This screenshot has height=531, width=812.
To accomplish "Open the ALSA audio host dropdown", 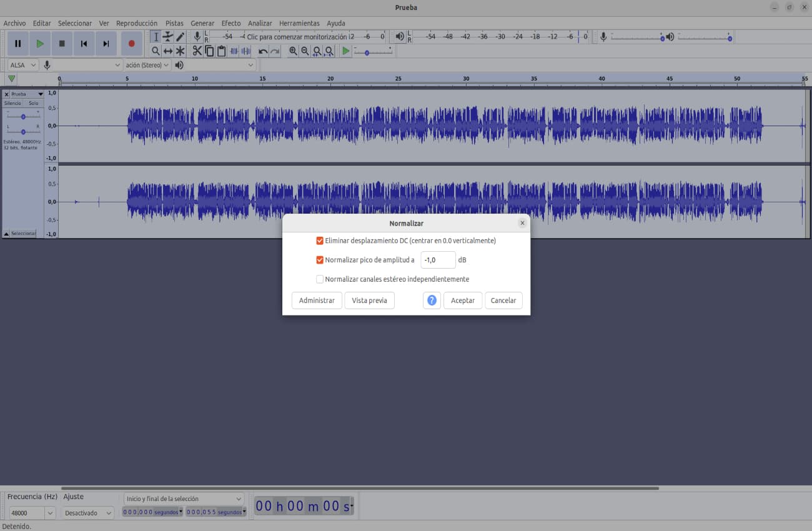I will click(22, 64).
